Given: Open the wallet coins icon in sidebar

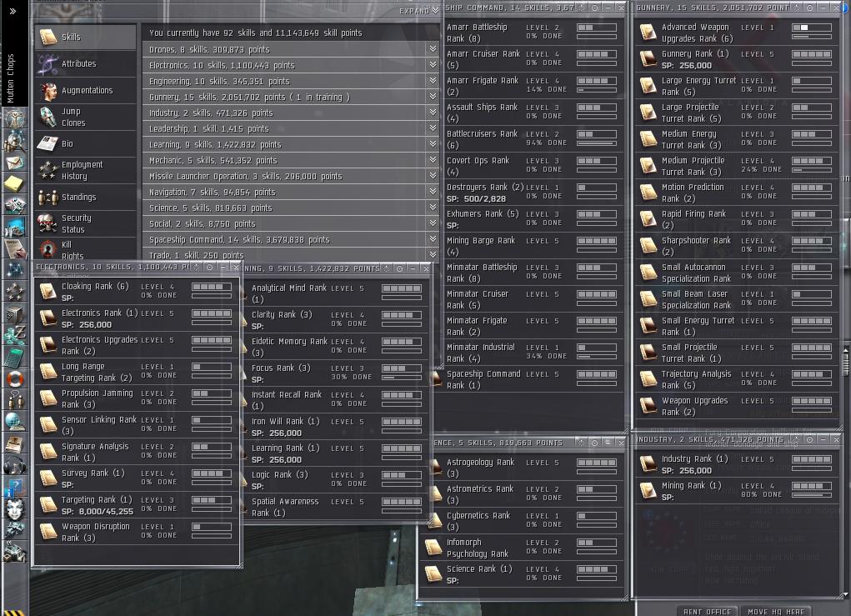Looking at the screenshot, I should tap(14, 335).
